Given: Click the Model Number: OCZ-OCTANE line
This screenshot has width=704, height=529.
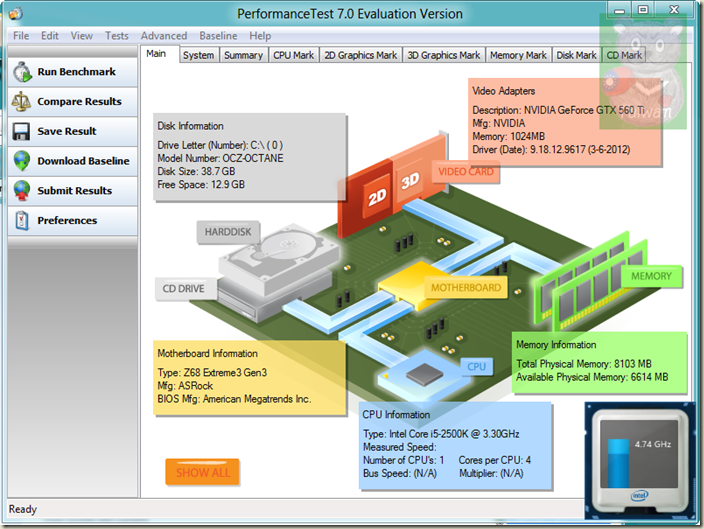Looking at the screenshot, I should coord(220,159).
